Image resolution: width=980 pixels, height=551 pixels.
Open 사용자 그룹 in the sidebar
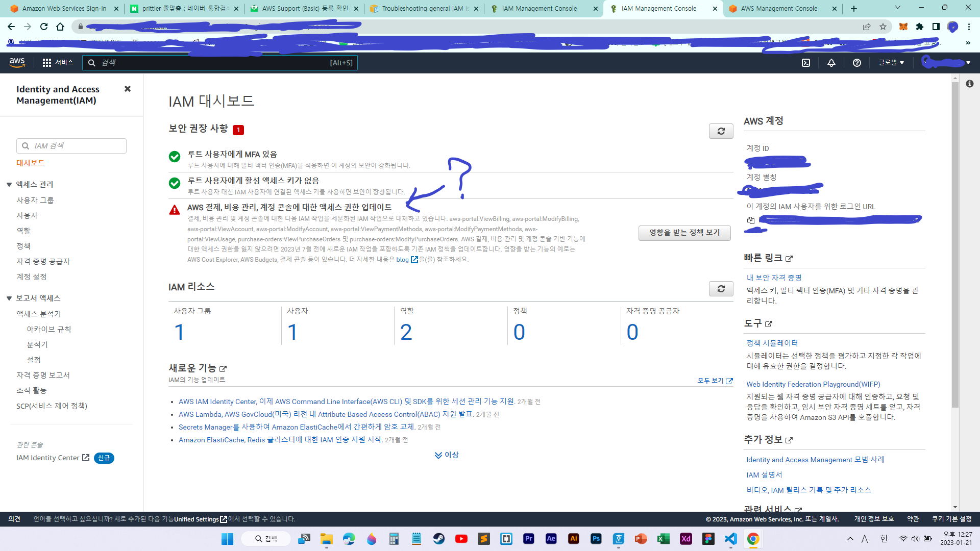pos(35,200)
